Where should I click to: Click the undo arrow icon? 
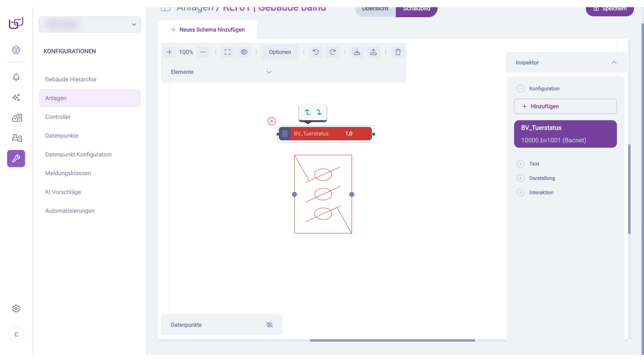tap(316, 52)
